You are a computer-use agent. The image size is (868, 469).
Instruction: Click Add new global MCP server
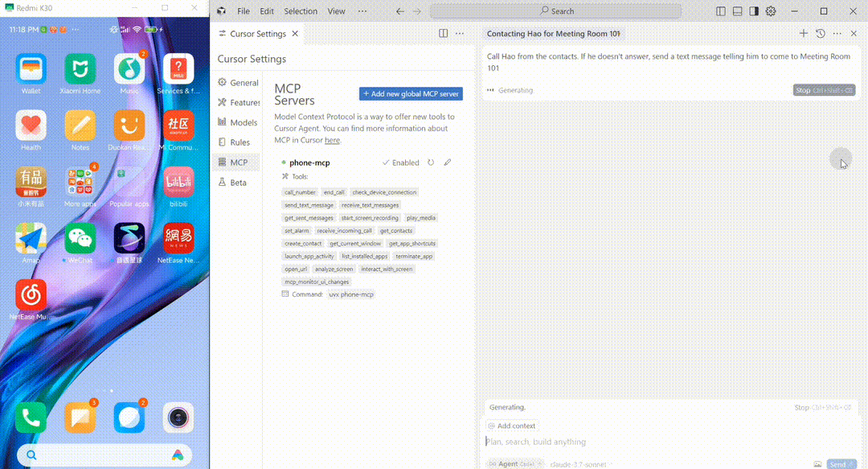pyautogui.click(x=411, y=93)
